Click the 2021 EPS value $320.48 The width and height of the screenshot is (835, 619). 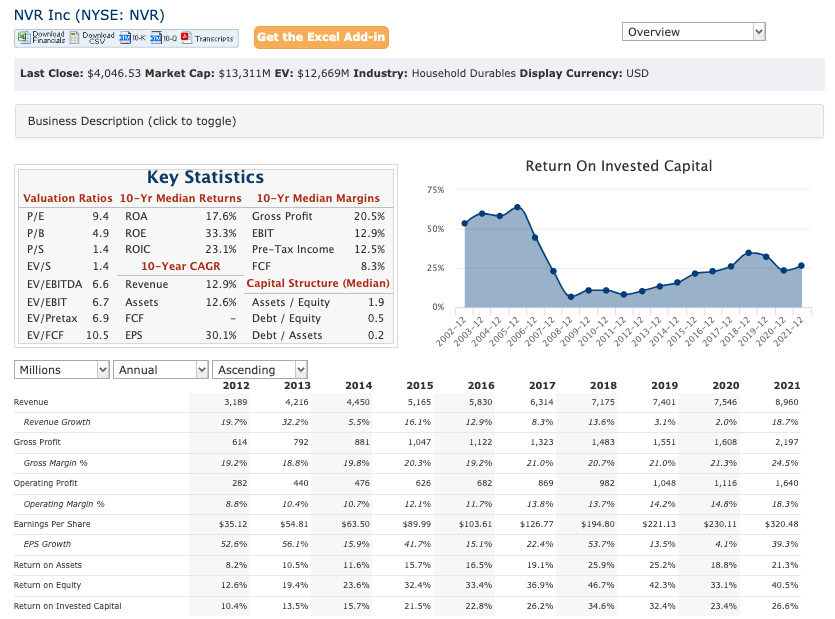click(782, 524)
